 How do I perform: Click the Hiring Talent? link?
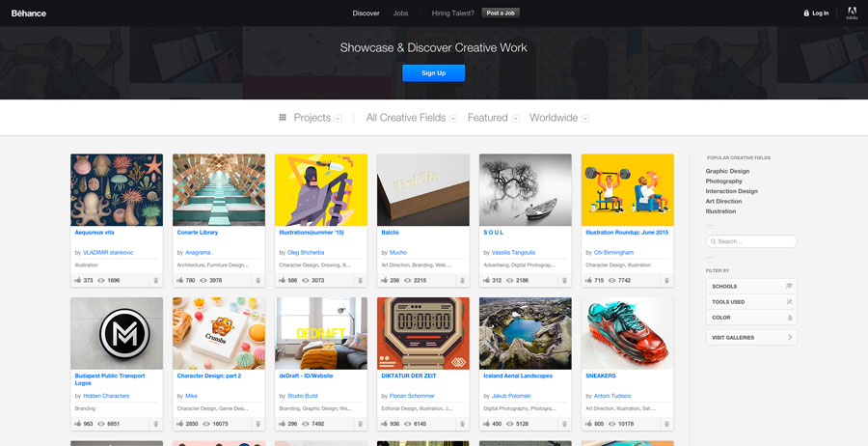click(x=453, y=14)
